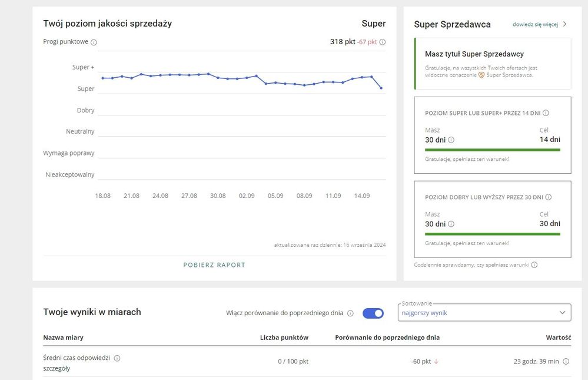Click info icon next to Masz 30 dni in the 14-day card
Image resolution: width=588 pixels, height=380 pixels.
pos(451,140)
